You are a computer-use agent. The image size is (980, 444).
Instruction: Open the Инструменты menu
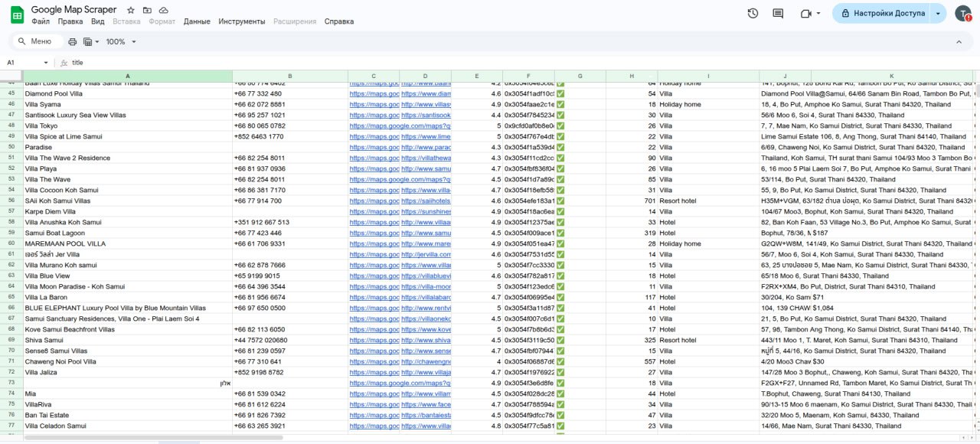click(x=241, y=21)
